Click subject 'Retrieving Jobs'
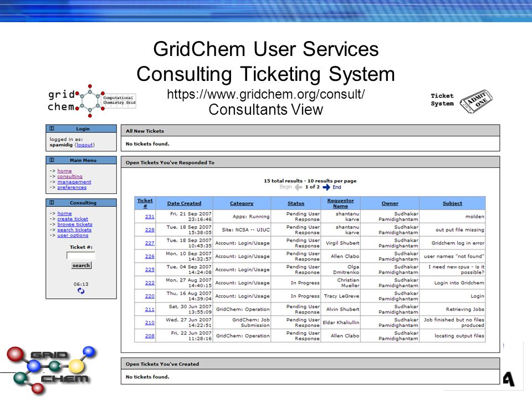The width and height of the screenshot is (532, 399). (465, 309)
